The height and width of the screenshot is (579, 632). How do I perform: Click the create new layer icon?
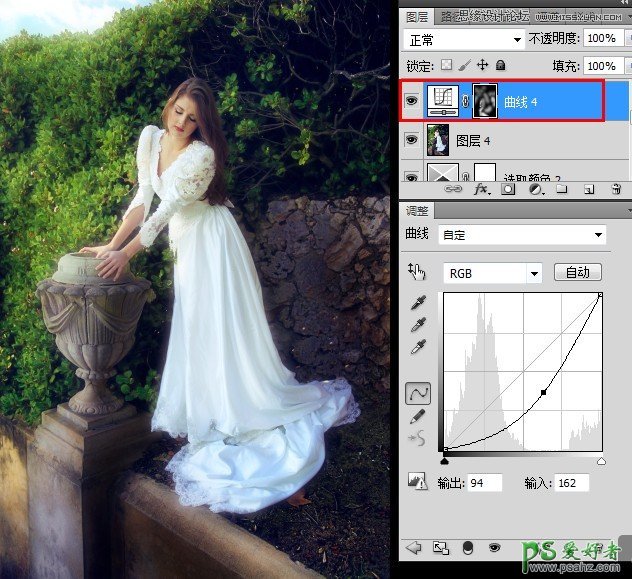pyautogui.click(x=589, y=188)
